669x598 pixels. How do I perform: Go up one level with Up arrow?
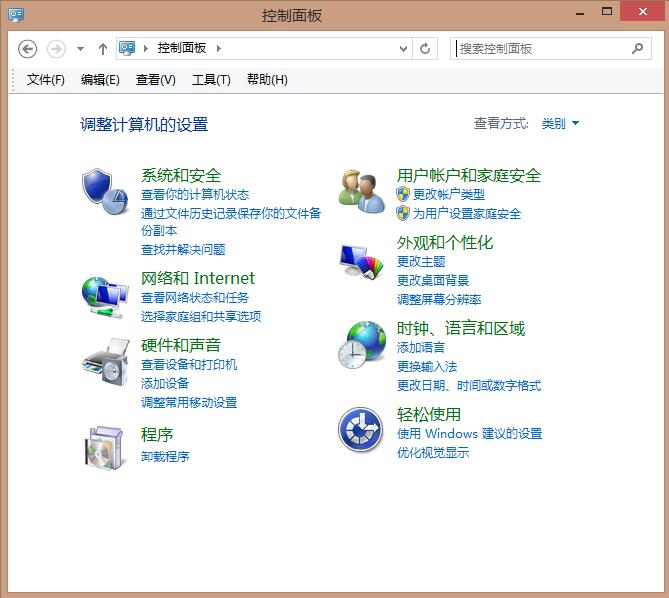[x=102, y=49]
